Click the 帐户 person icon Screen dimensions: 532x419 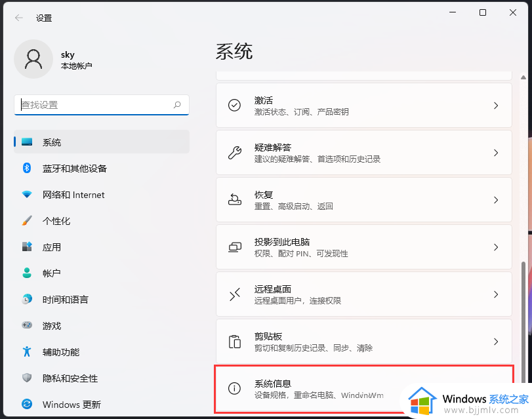coord(27,273)
